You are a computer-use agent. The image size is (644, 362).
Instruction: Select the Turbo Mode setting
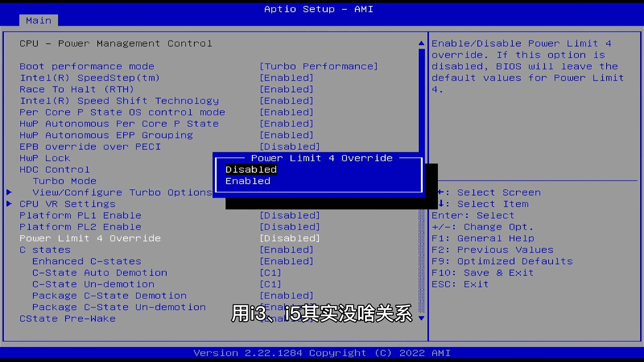click(65, 181)
